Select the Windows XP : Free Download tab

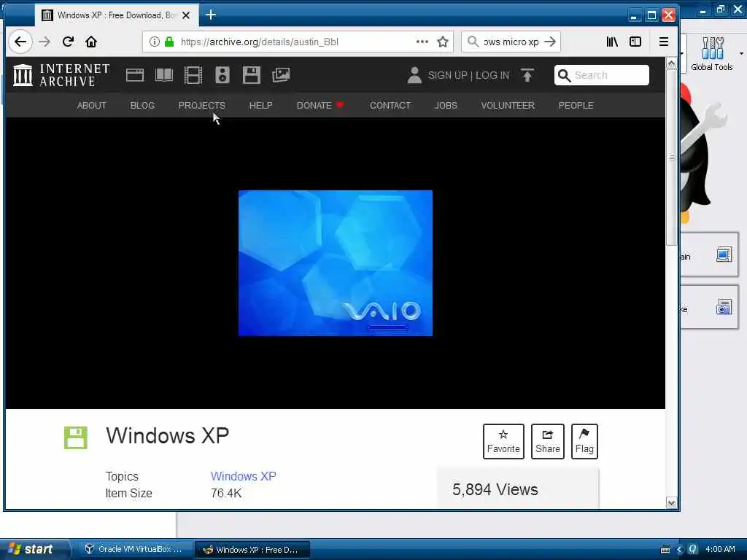click(x=116, y=15)
